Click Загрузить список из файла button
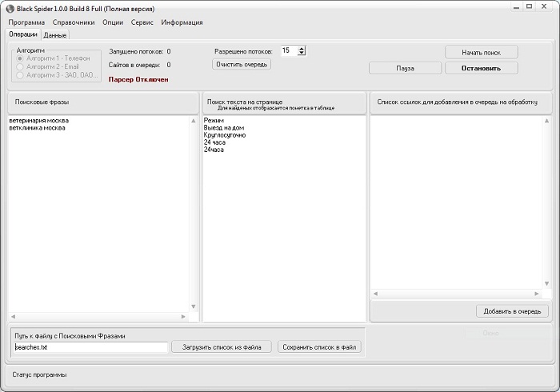This screenshot has height=392, width=560. pyautogui.click(x=222, y=347)
